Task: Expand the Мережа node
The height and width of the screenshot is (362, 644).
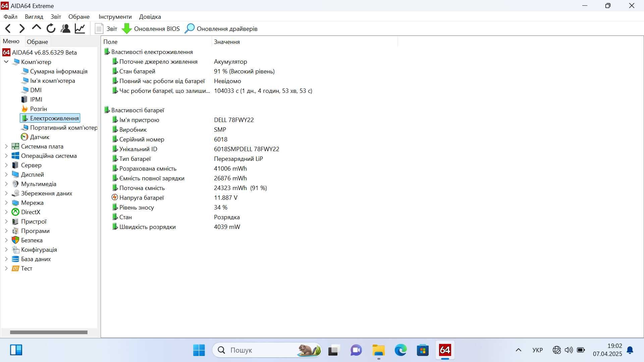Action: [x=6, y=203]
